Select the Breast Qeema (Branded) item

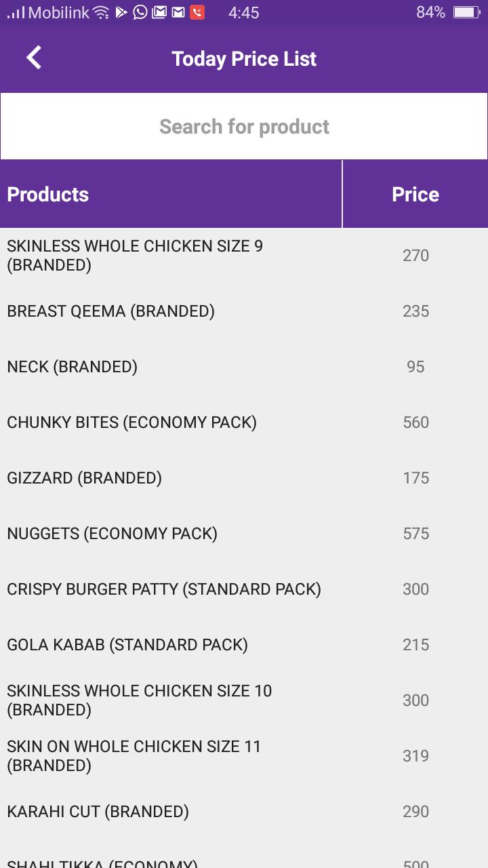(x=244, y=311)
